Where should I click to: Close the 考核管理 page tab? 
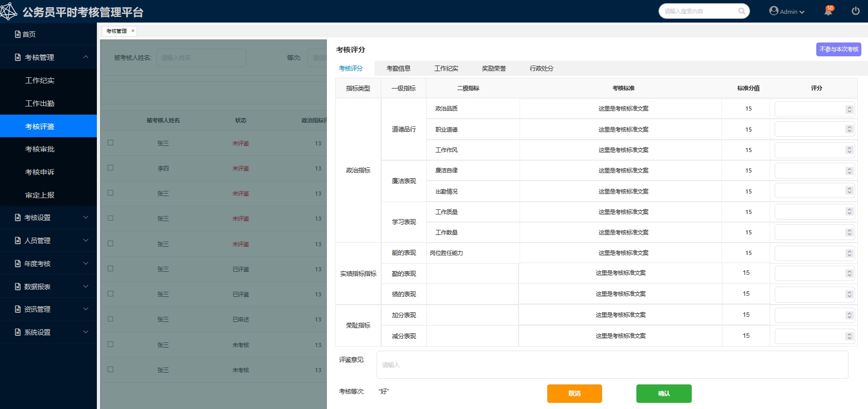click(133, 31)
